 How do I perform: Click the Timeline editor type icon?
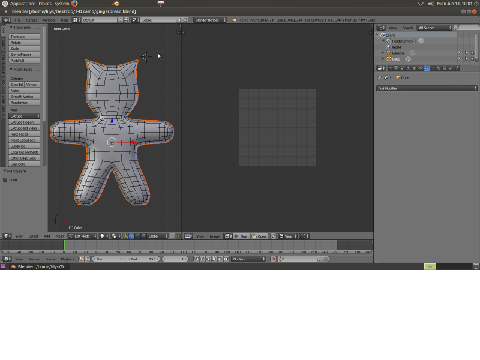7,259
